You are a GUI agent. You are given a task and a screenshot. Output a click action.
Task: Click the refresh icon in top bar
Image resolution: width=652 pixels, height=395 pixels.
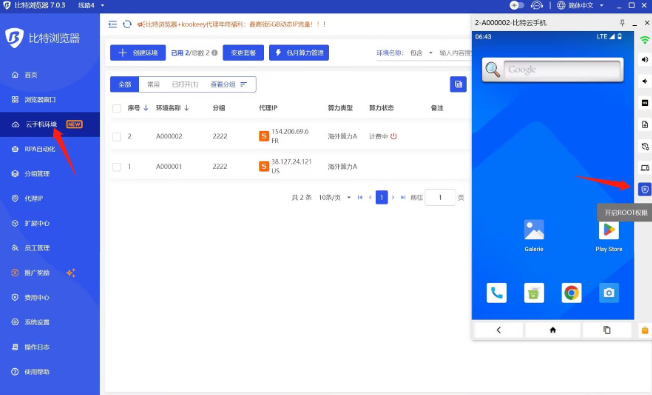[127, 24]
